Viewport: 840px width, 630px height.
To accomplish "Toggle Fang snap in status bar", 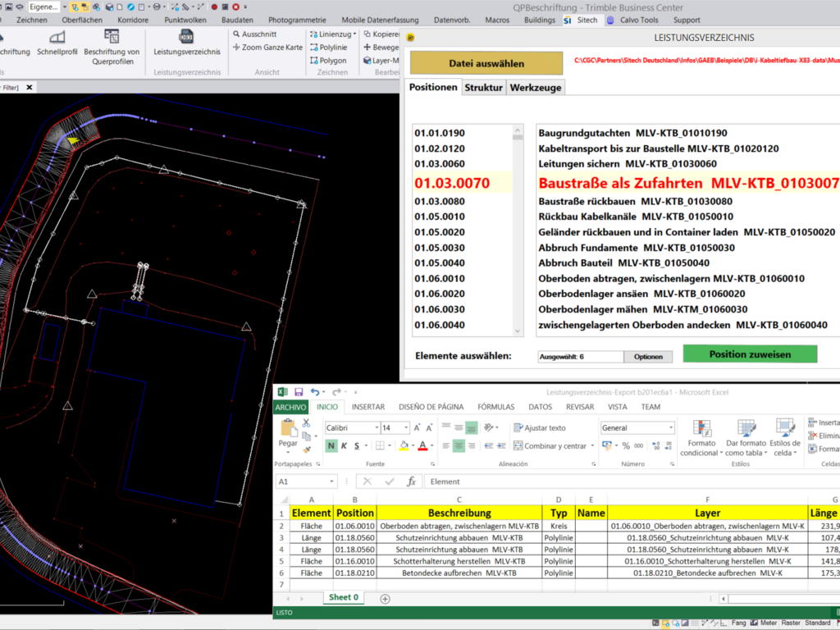I will click(x=739, y=623).
